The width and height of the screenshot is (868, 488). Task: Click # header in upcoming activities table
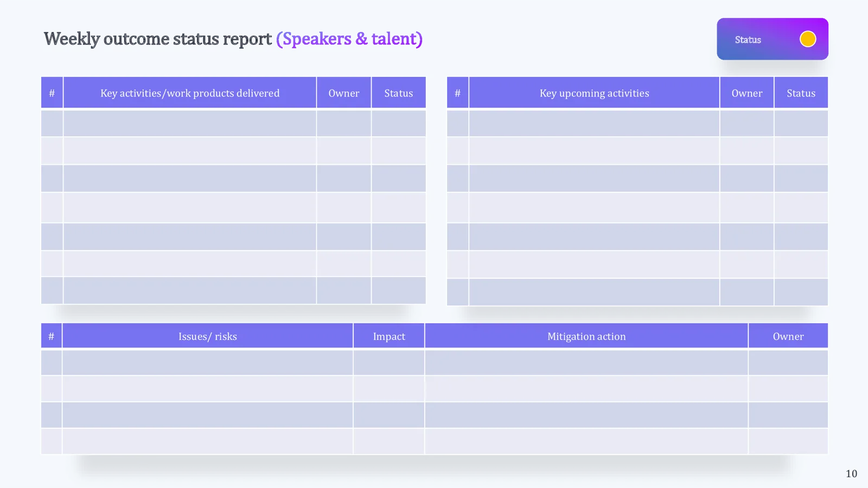(458, 93)
